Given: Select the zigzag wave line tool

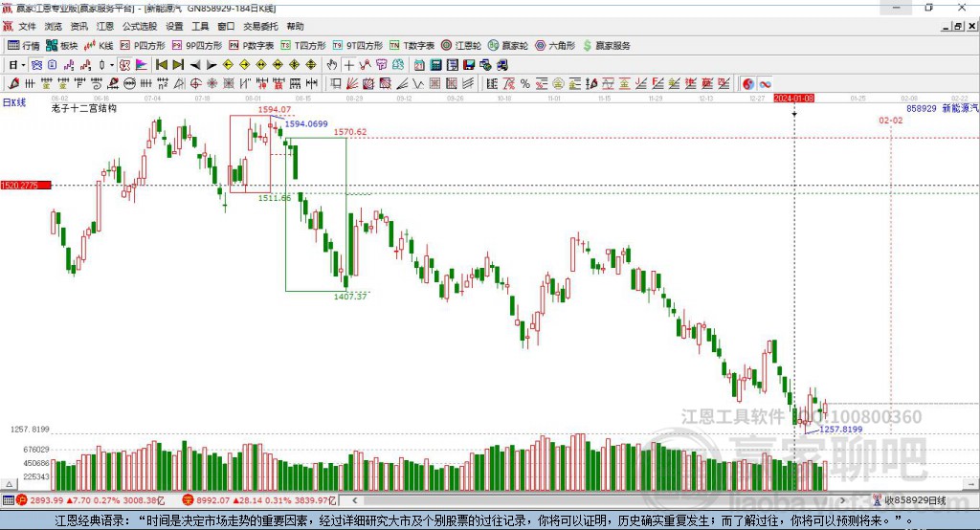Looking at the screenshot, I should click(x=418, y=84).
